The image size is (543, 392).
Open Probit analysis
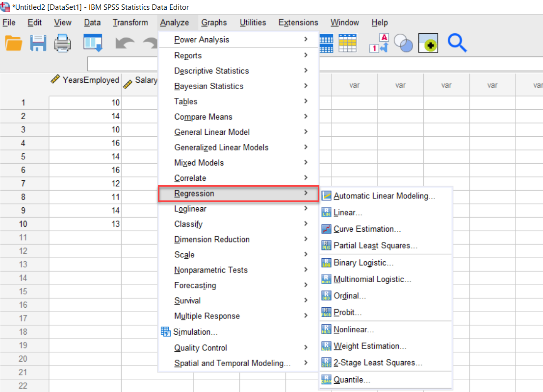coord(386,313)
